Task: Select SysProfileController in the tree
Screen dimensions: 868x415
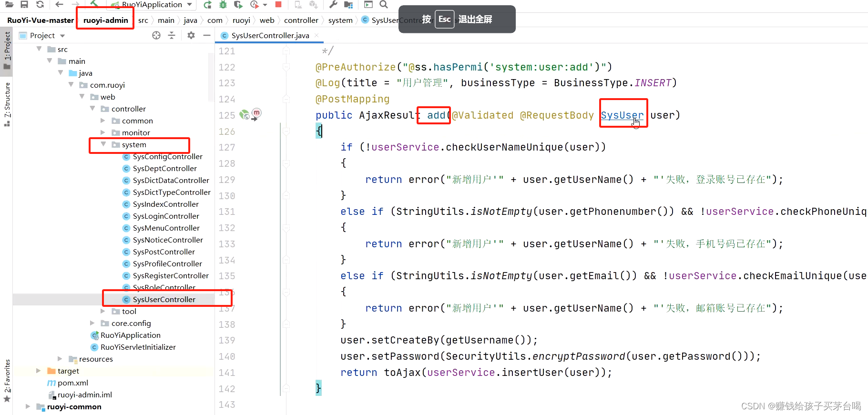Action: (167, 263)
